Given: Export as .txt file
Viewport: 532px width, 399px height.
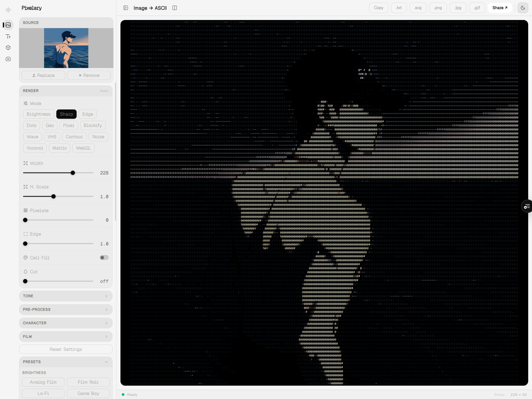Looking at the screenshot, I should click(x=399, y=8).
